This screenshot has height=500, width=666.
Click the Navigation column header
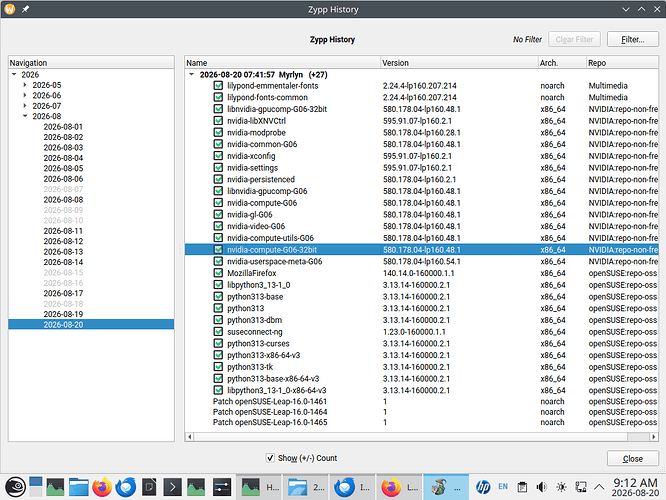(x=91, y=63)
